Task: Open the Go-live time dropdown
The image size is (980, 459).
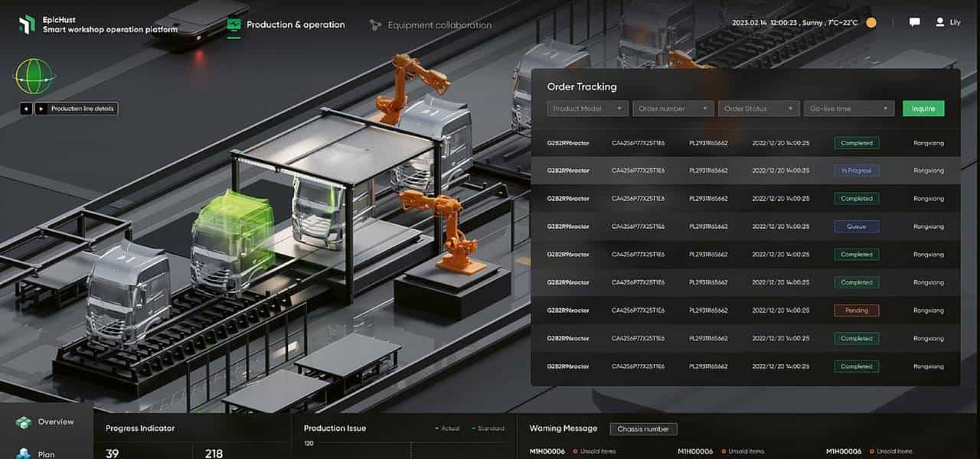Action: click(848, 109)
